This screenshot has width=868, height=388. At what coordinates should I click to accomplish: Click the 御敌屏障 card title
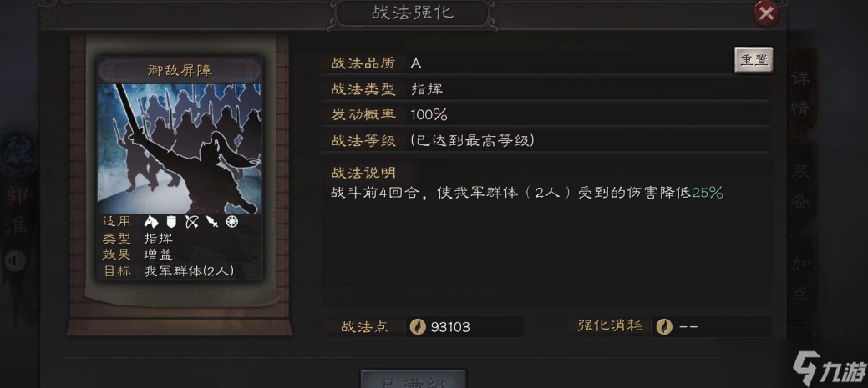click(180, 71)
